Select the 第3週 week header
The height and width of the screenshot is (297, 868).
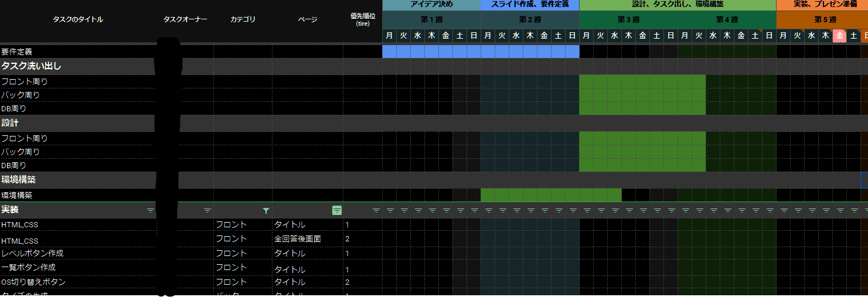click(628, 20)
